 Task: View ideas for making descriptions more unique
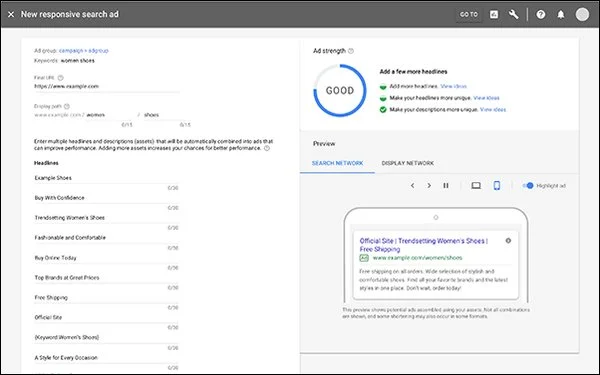(x=493, y=109)
